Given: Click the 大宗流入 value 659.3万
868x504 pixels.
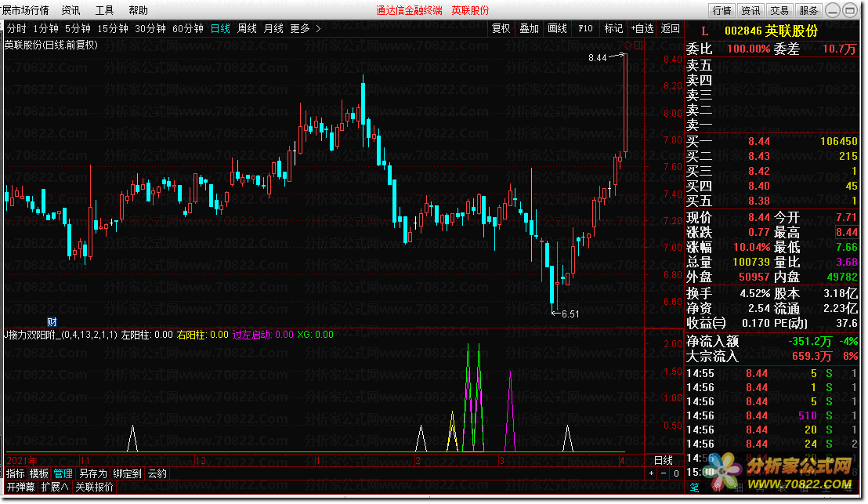Looking at the screenshot, I should tap(812, 356).
